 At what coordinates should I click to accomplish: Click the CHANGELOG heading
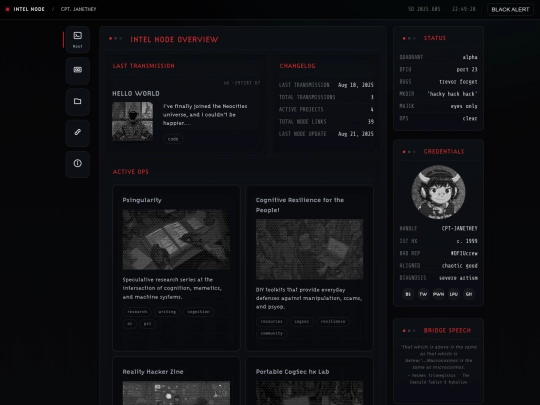tap(298, 66)
